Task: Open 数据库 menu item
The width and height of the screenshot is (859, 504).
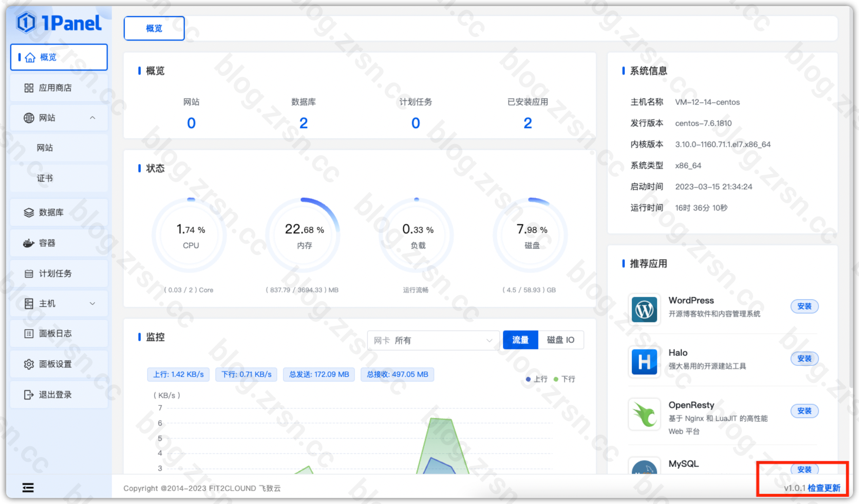Action: point(59,212)
